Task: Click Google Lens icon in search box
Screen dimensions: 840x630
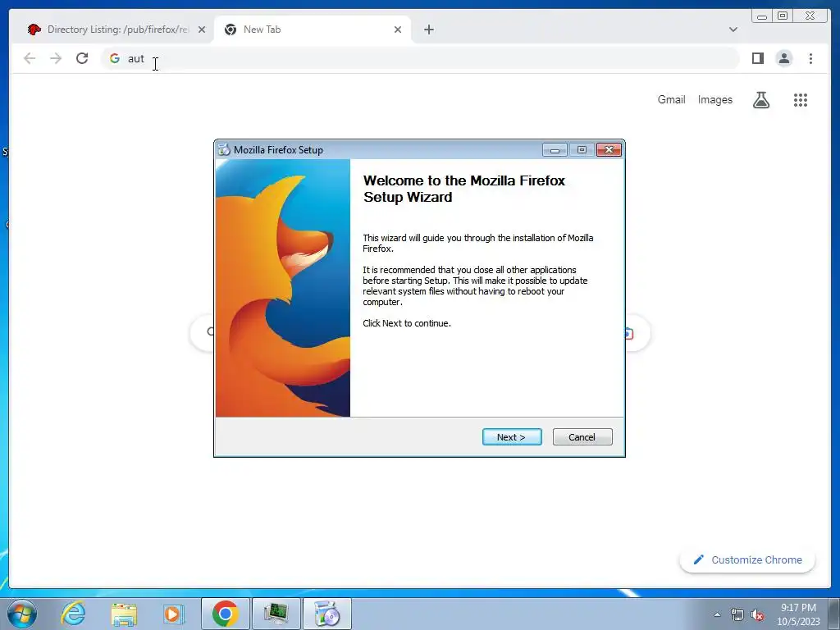Action: 629,334
